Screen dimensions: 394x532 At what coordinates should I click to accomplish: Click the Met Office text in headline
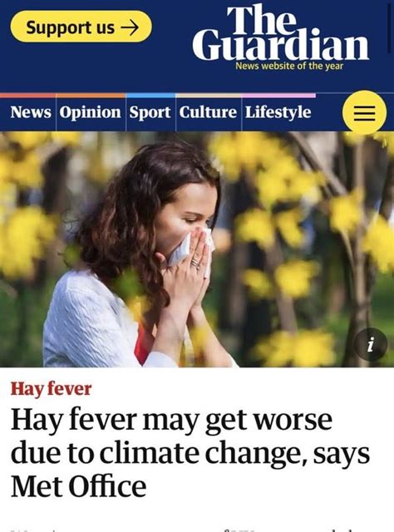click(79, 486)
